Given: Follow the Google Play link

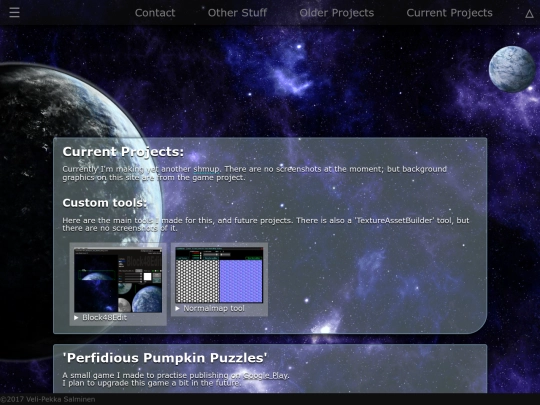Looking at the screenshot, I should pyautogui.click(x=266, y=375).
